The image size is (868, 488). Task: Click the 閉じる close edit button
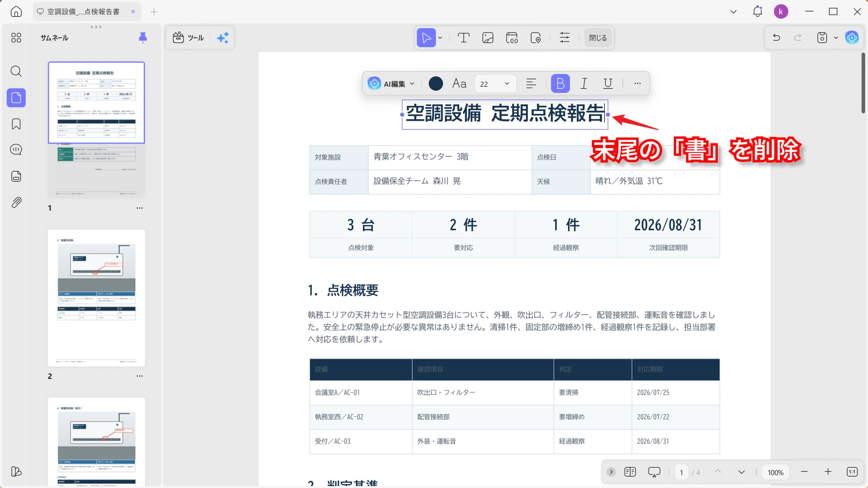click(x=598, y=38)
